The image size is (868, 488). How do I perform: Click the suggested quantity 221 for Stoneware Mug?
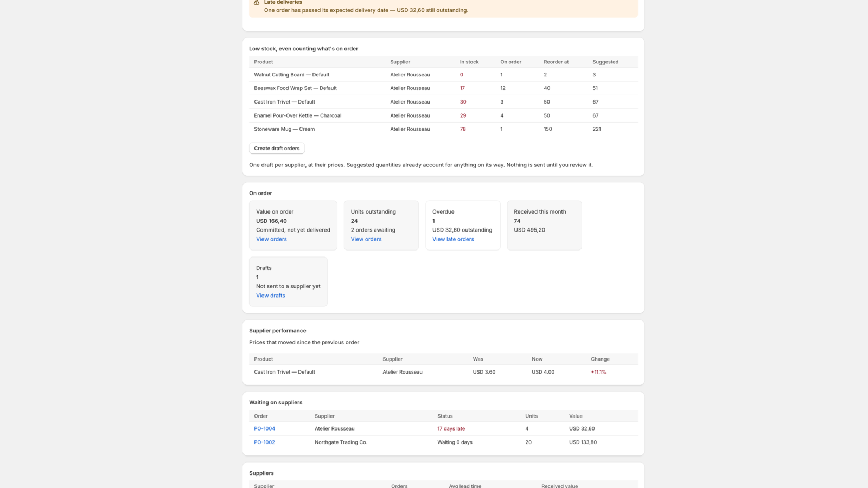coord(597,129)
